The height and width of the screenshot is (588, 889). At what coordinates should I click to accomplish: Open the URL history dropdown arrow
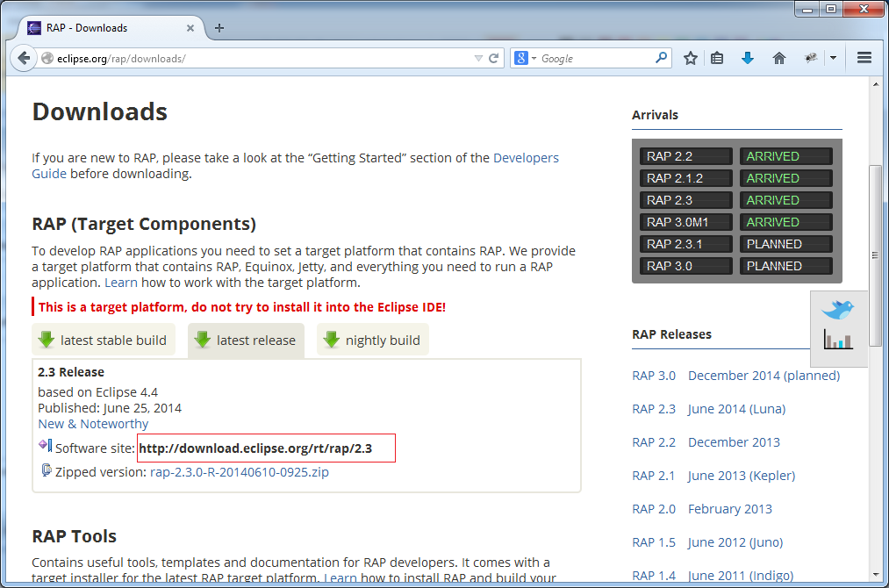coord(478,58)
